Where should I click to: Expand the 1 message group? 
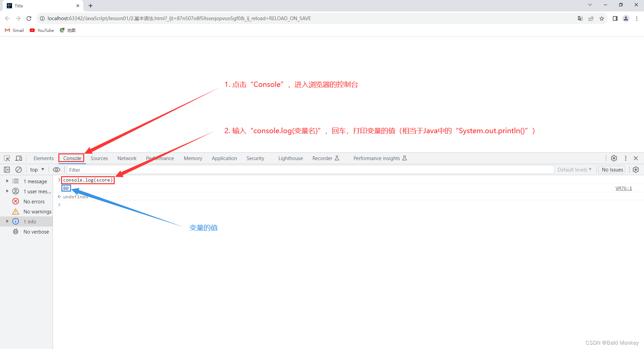point(7,181)
